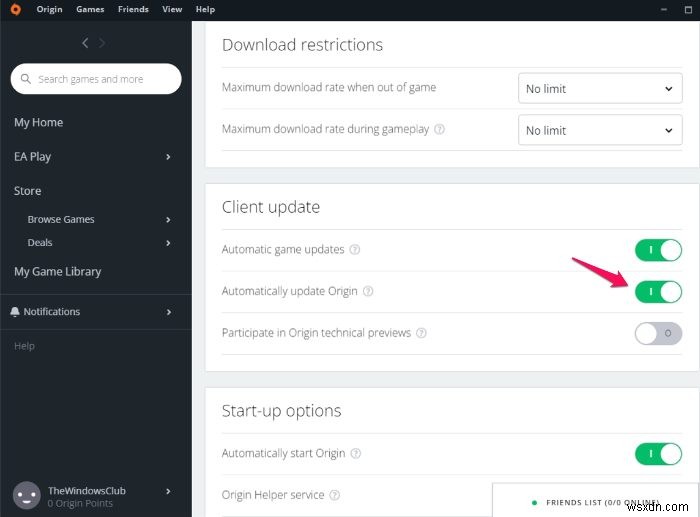700x517 pixels.
Task: Open the Games menu
Action: click(90, 9)
